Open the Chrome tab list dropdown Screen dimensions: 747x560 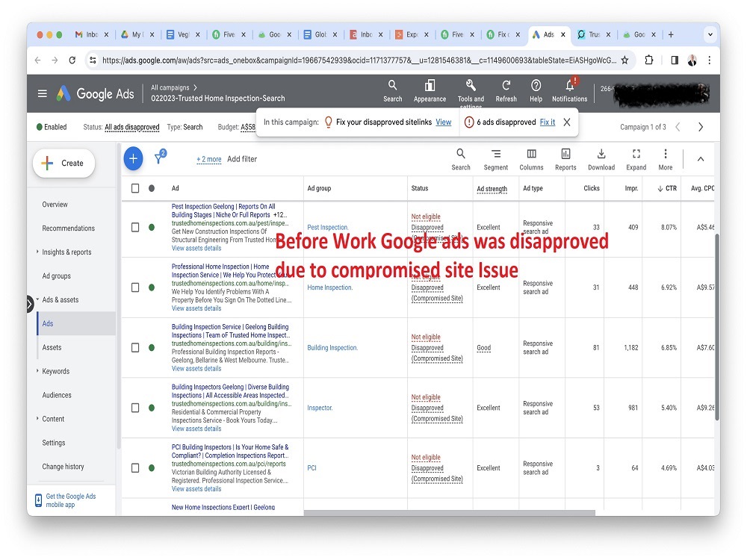[710, 34]
